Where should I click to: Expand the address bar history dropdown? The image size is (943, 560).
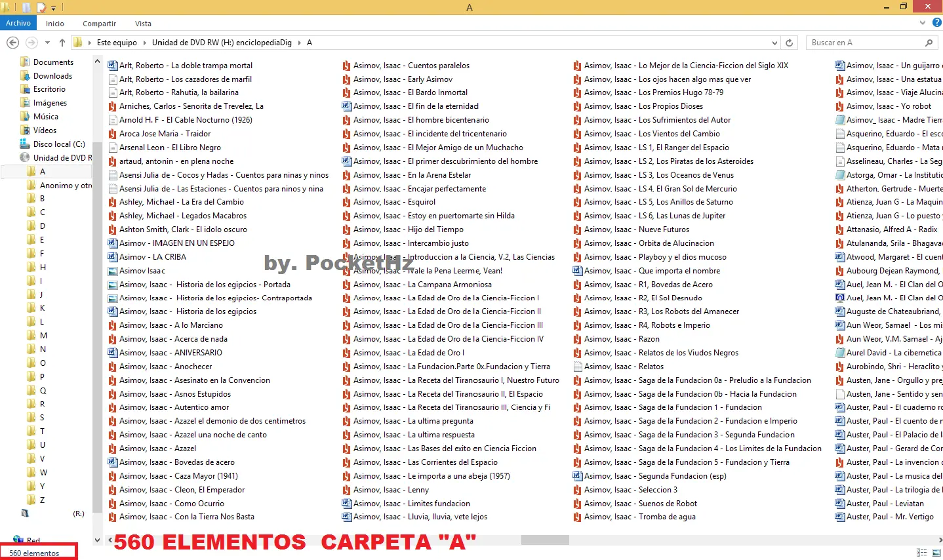click(775, 43)
